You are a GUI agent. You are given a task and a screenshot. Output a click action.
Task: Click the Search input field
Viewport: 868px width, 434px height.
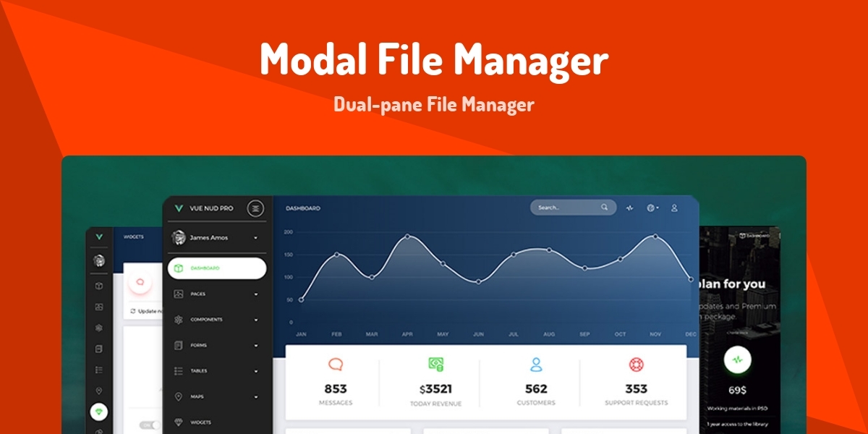pos(566,208)
